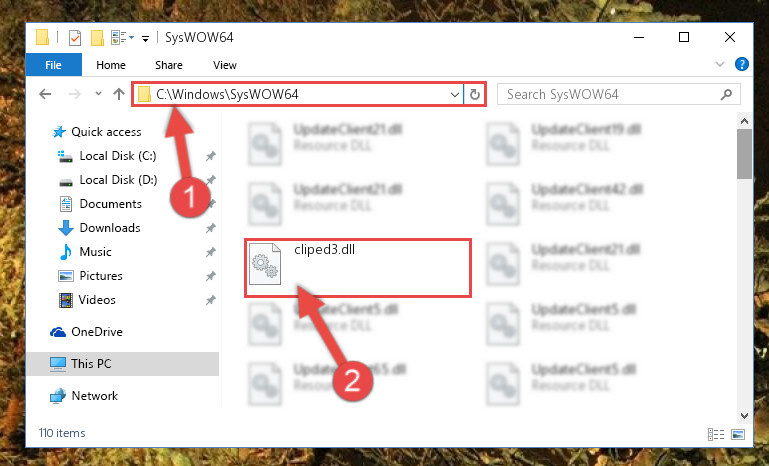Go back with the left arrow

45,94
